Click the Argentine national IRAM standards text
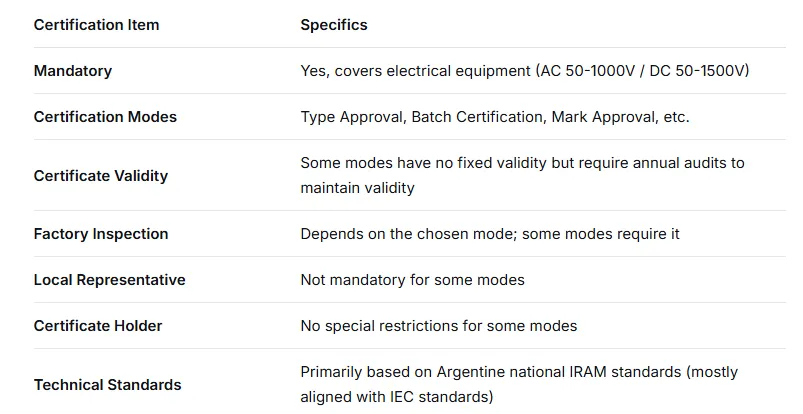This screenshot has height=414, width=803. [518, 372]
